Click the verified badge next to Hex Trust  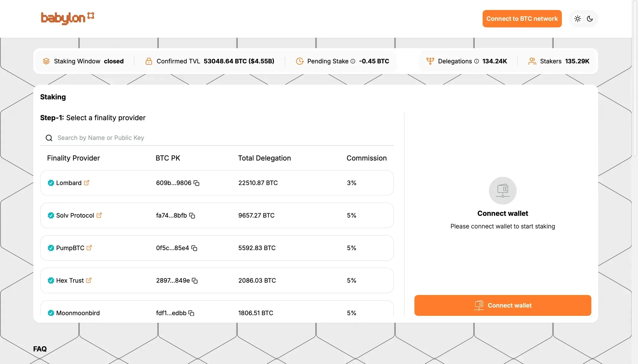(x=51, y=281)
